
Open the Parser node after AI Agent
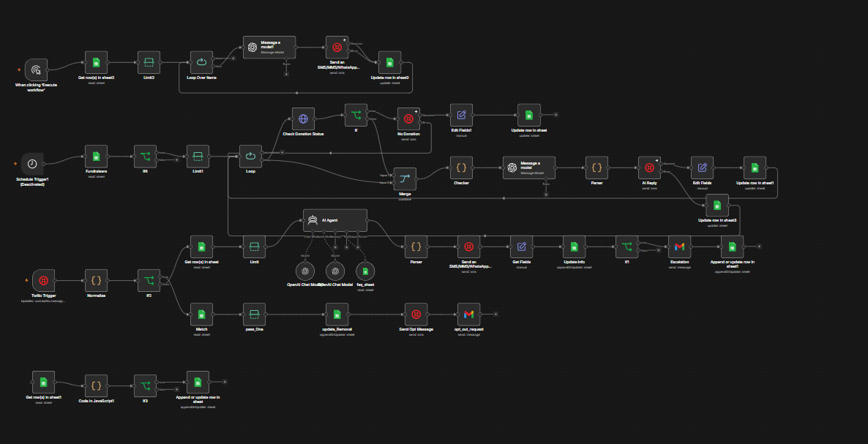(416, 247)
